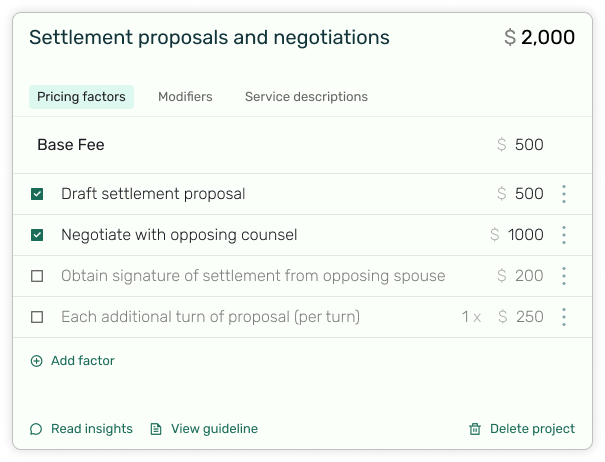
Task: Uncheck Negotiate with opposing counsel checkbox
Action: pyautogui.click(x=37, y=235)
